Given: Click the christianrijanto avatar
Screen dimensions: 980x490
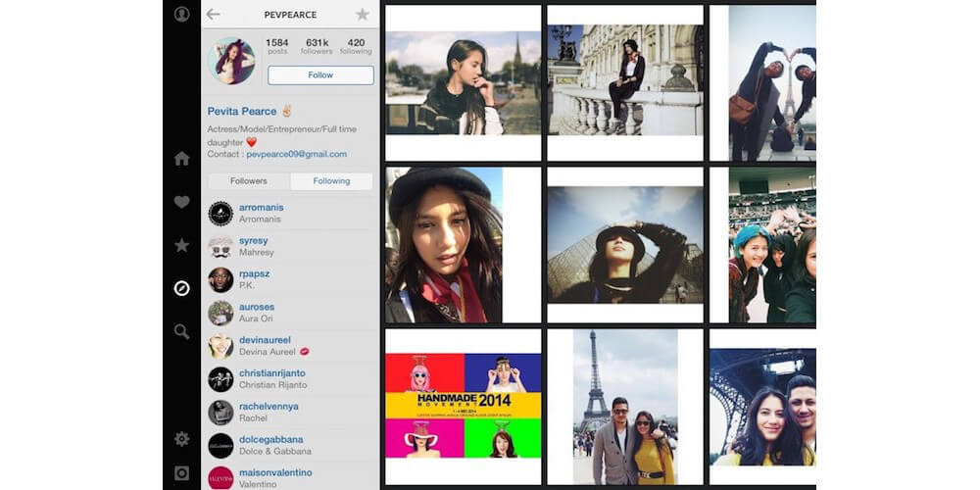Looking at the screenshot, I should click(220, 378).
